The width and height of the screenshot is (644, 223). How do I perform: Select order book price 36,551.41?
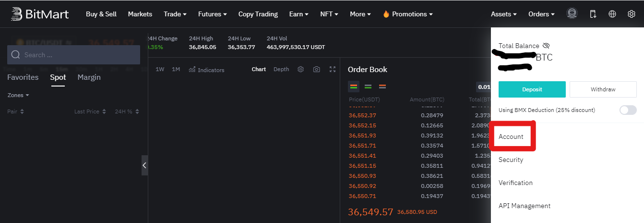[362, 156]
